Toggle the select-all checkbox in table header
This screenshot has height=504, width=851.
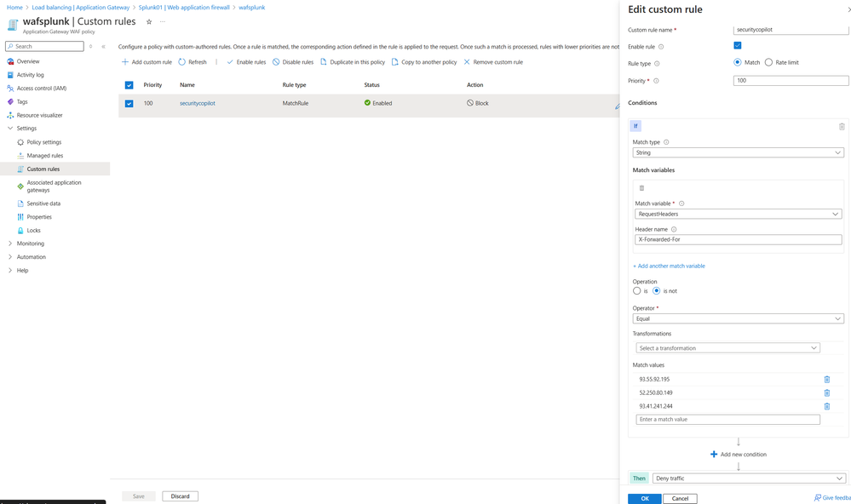coord(129,85)
